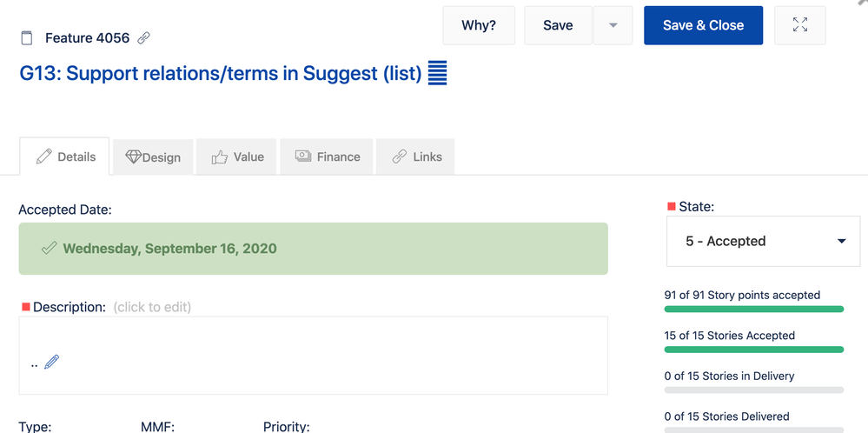Click the Save button
The image size is (868, 433).
(558, 25)
